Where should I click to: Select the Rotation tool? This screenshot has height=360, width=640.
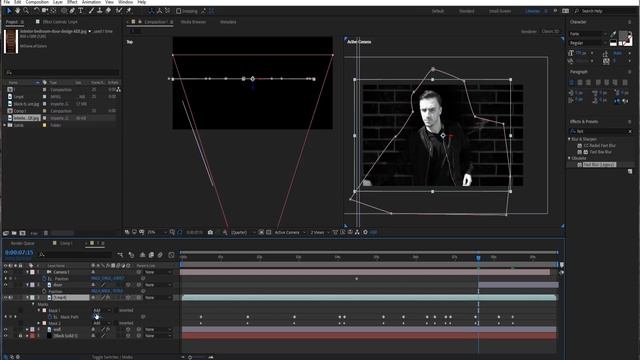37,11
